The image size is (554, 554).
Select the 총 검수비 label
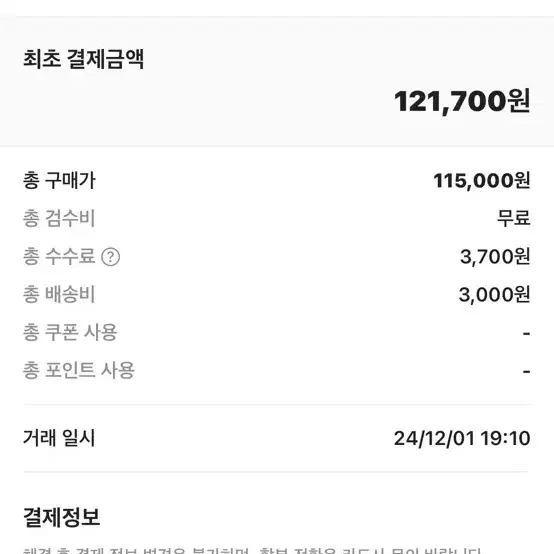point(59,218)
